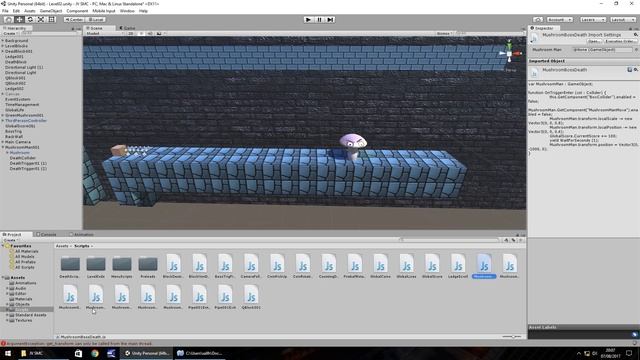Select Main Camera in Hierarchy

pyautogui.click(x=18, y=142)
